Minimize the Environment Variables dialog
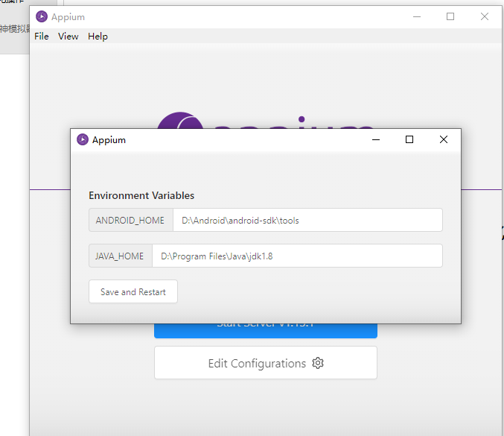 (375, 139)
